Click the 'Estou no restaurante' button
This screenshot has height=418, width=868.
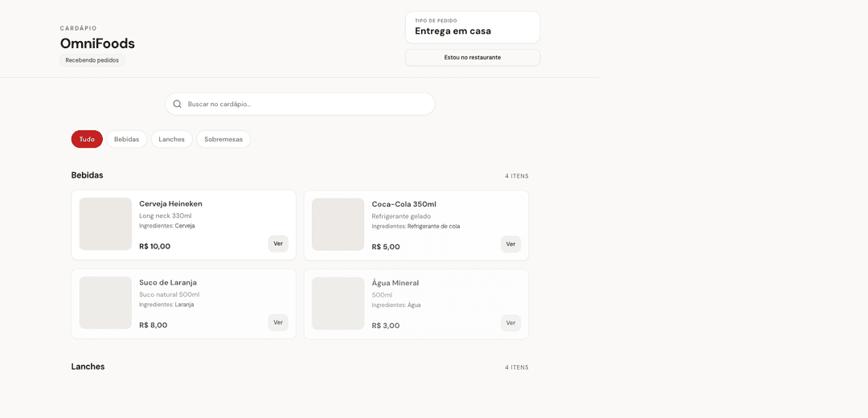(x=473, y=58)
